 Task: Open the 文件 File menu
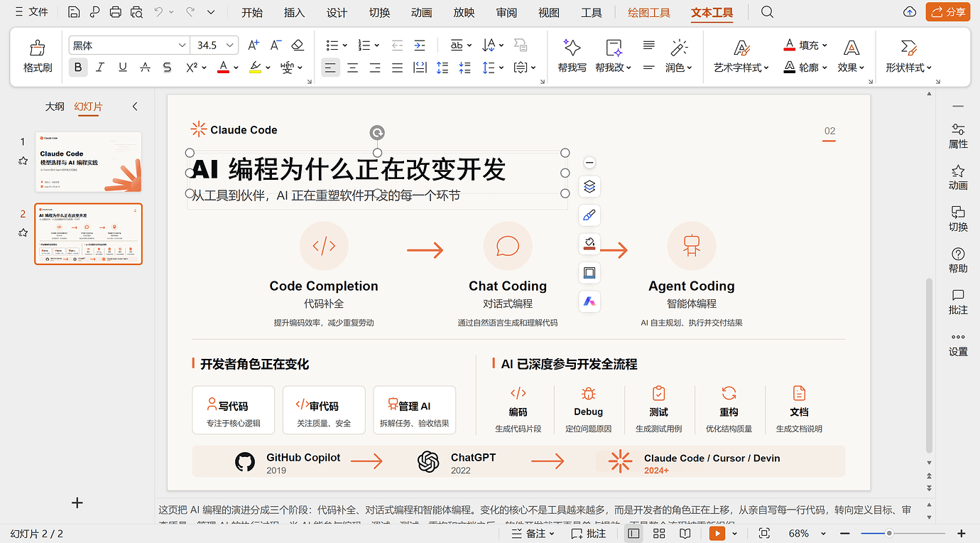pyautogui.click(x=31, y=12)
